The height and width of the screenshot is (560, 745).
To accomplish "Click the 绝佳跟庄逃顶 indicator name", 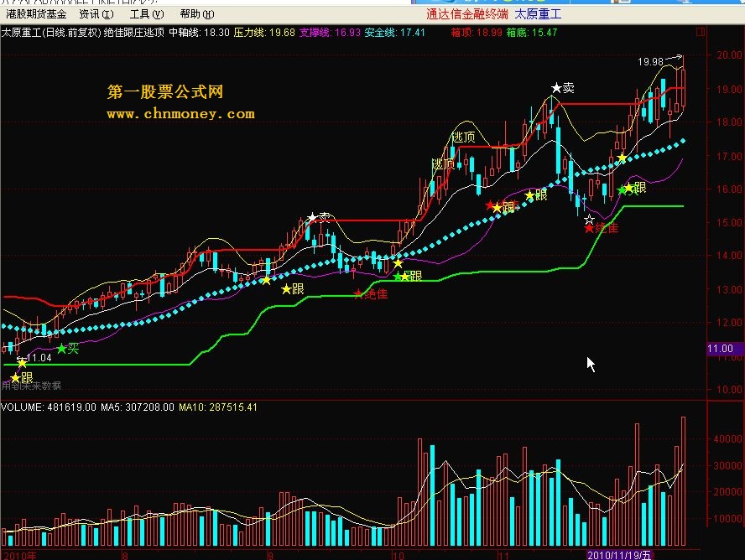I will tap(134, 32).
